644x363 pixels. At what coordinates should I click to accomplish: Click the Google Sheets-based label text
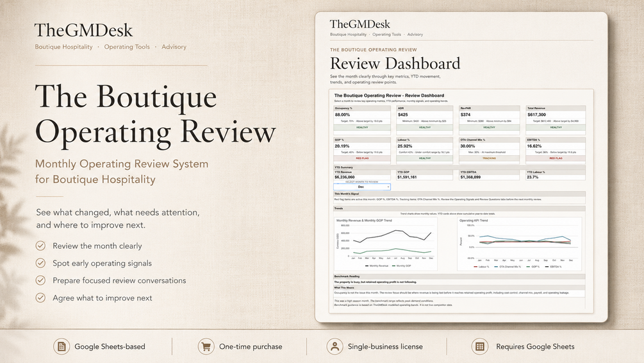(110, 346)
